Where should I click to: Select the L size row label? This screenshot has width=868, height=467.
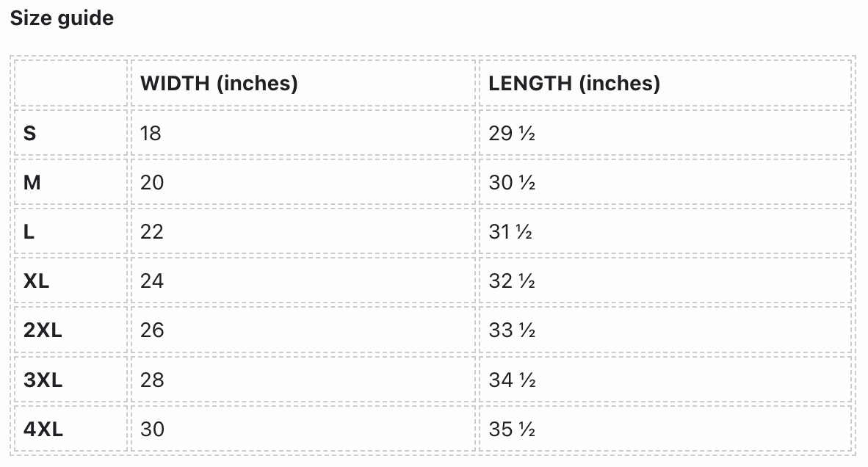(x=29, y=231)
